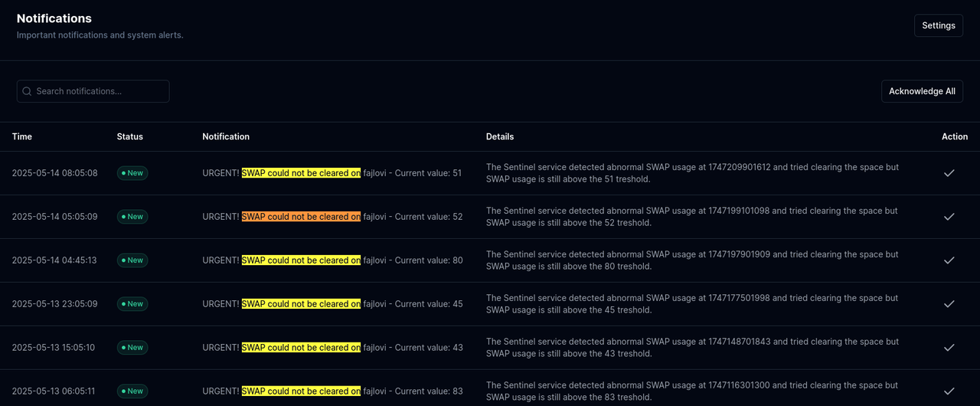Screen dimensions: 980x406
Task: Acknowledge the 23:05:09 notification checkmark
Action: click(x=949, y=304)
